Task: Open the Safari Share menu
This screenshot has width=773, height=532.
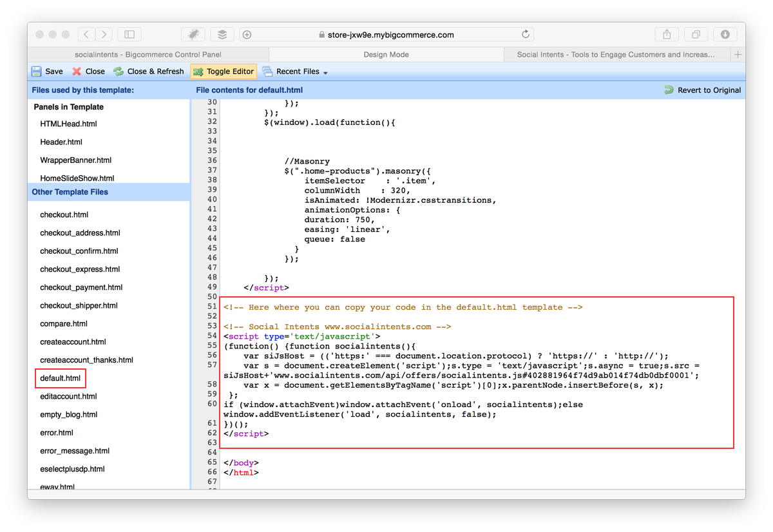Action: [667, 34]
